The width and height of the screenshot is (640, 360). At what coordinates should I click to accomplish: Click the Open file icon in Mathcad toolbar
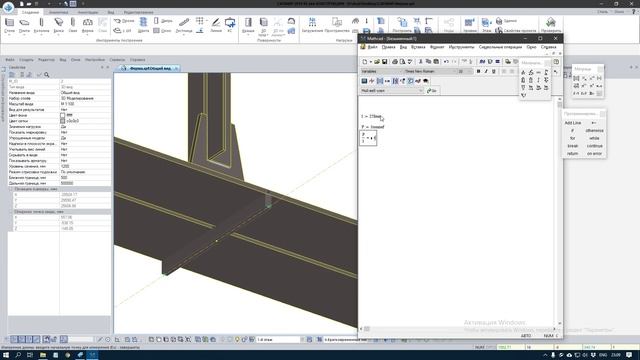click(x=377, y=62)
